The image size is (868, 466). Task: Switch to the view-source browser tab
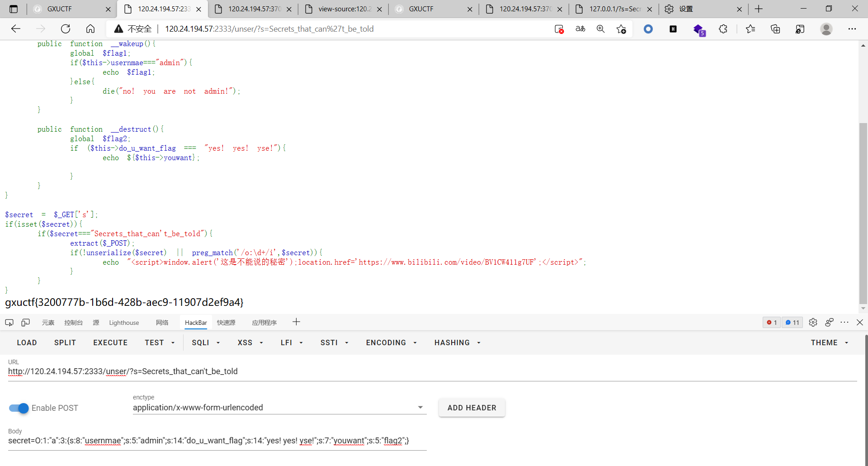click(344, 9)
